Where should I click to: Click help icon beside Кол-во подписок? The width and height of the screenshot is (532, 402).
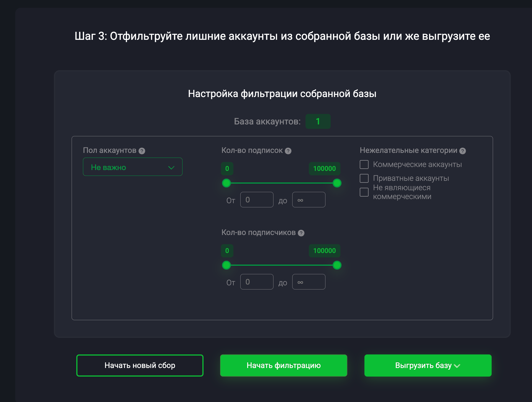pyautogui.click(x=288, y=151)
